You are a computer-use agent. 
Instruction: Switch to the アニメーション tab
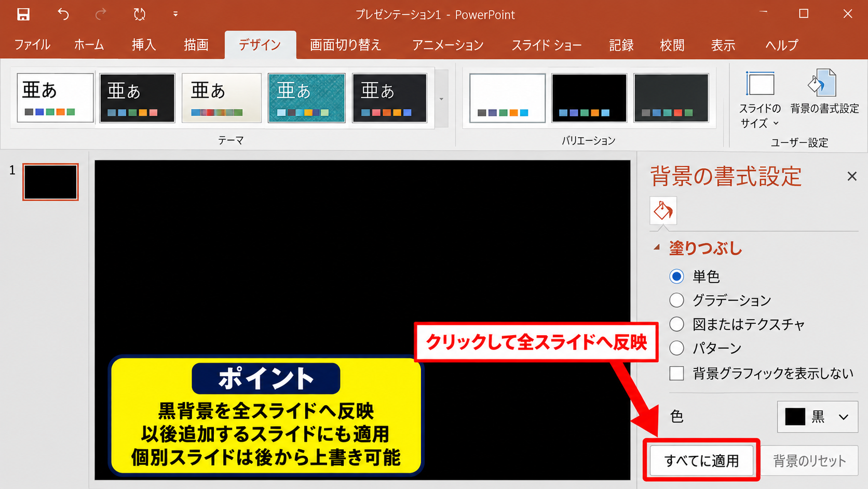[447, 45]
